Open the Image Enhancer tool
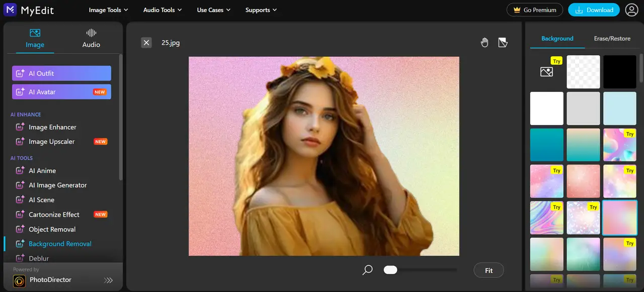The image size is (644, 292). pyautogui.click(x=52, y=127)
